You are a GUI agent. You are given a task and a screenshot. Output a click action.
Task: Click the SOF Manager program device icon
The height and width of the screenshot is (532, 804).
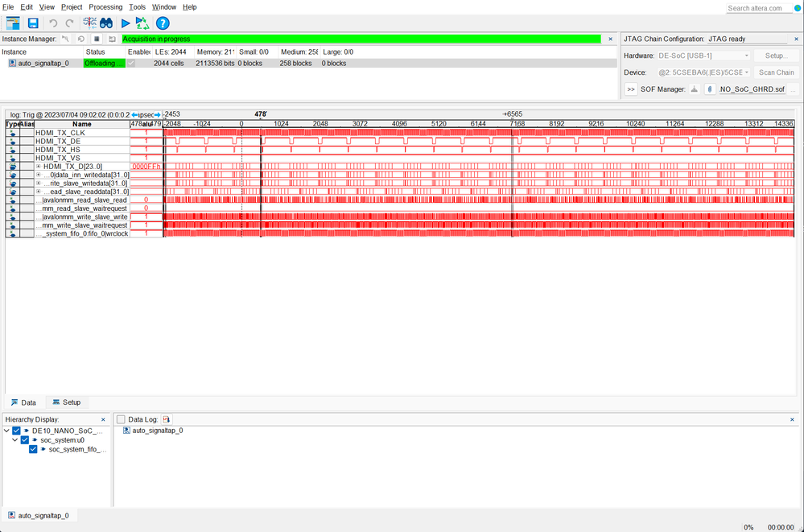694,89
